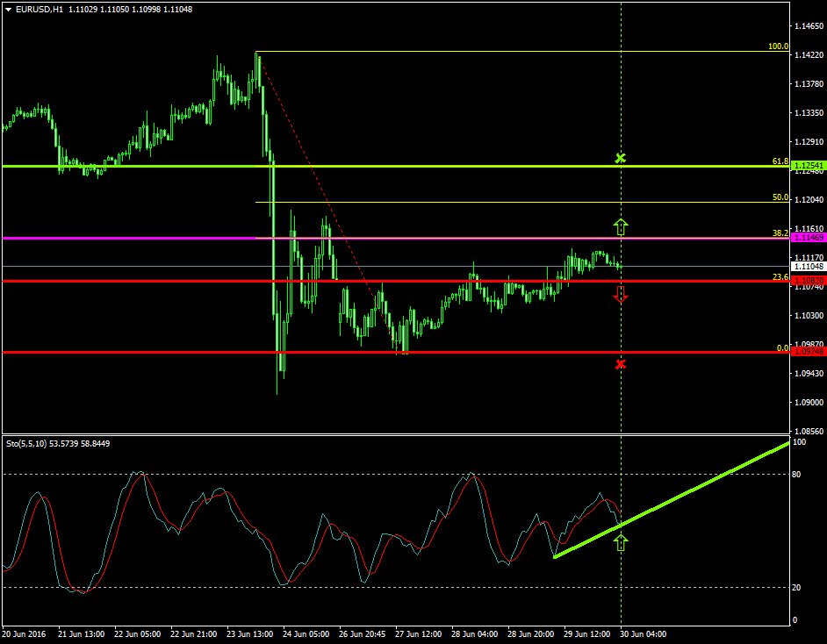Click the 80 level on Stochastic scale

(x=797, y=475)
